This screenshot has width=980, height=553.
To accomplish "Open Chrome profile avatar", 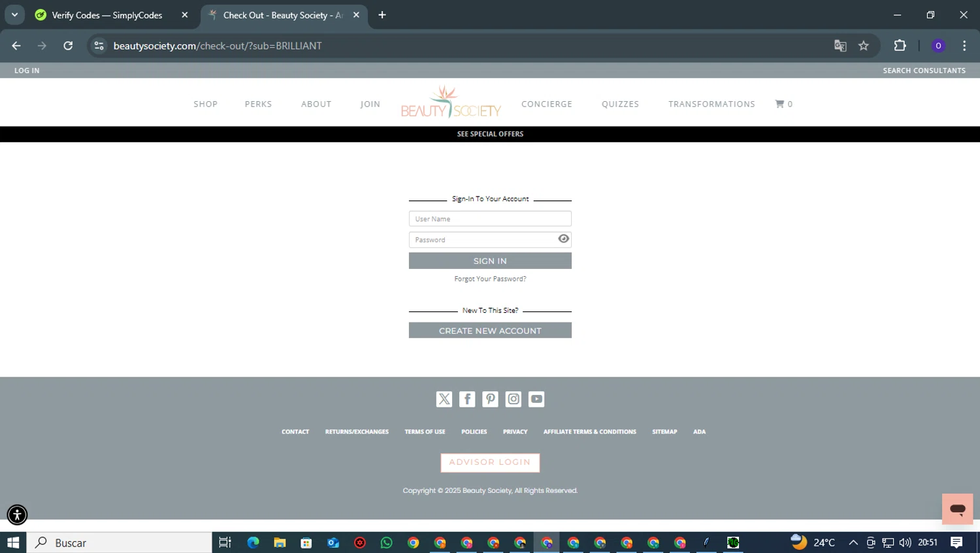I will click(x=938, y=46).
